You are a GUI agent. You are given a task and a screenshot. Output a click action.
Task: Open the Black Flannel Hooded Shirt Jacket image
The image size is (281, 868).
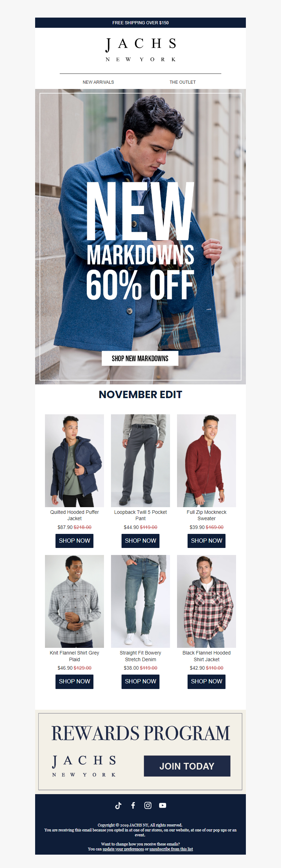(207, 601)
